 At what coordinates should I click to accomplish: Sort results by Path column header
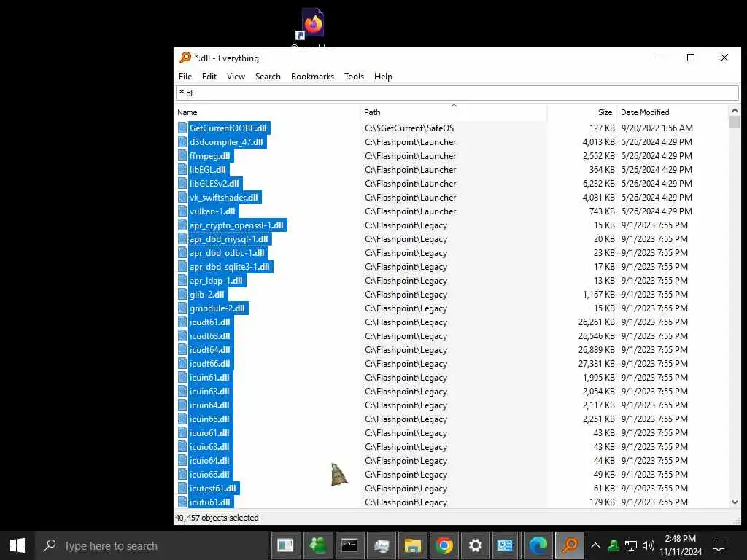372,112
